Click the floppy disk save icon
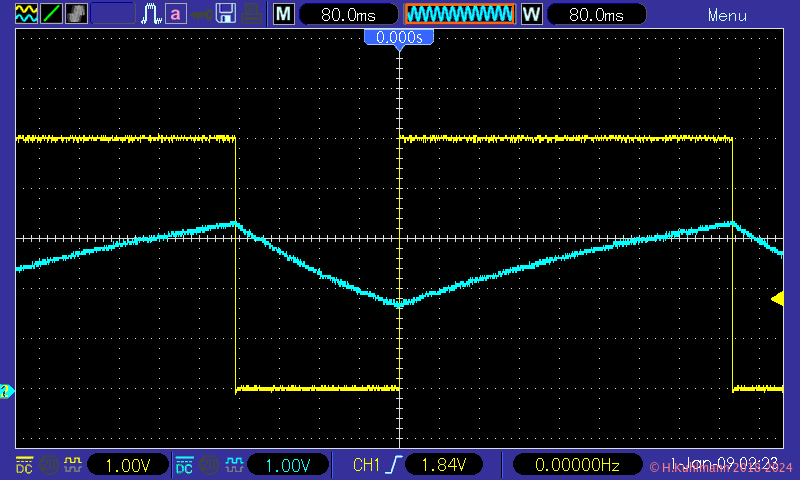The height and width of the screenshot is (480, 800). pos(226,14)
